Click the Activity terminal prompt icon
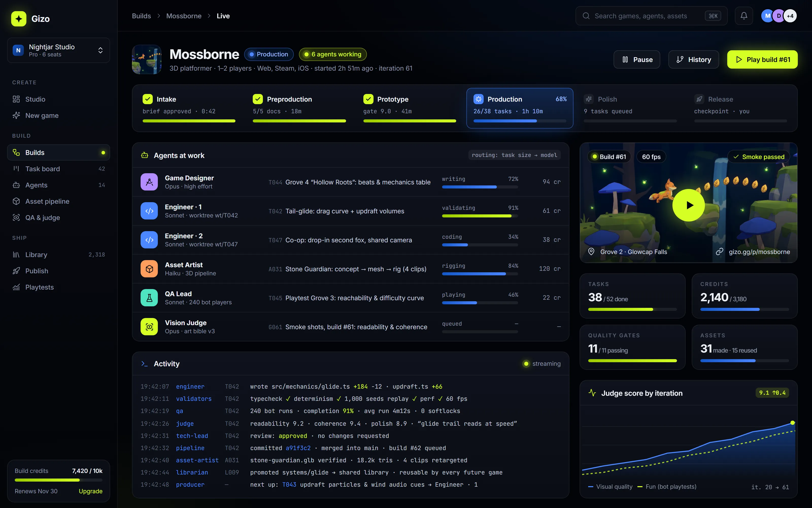The width and height of the screenshot is (812, 508). point(145,363)
